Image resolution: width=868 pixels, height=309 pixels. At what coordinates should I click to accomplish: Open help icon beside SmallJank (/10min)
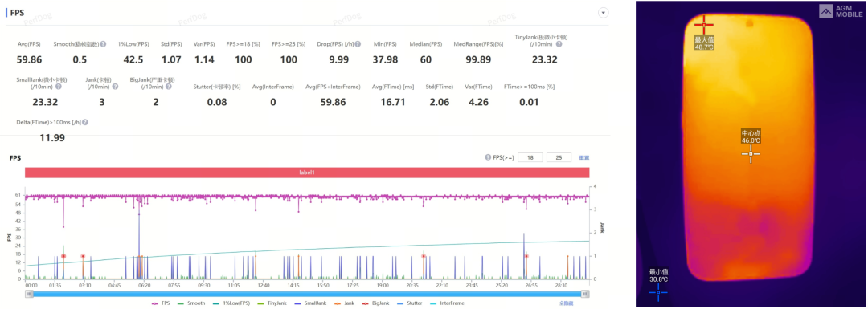click(58, 86)
